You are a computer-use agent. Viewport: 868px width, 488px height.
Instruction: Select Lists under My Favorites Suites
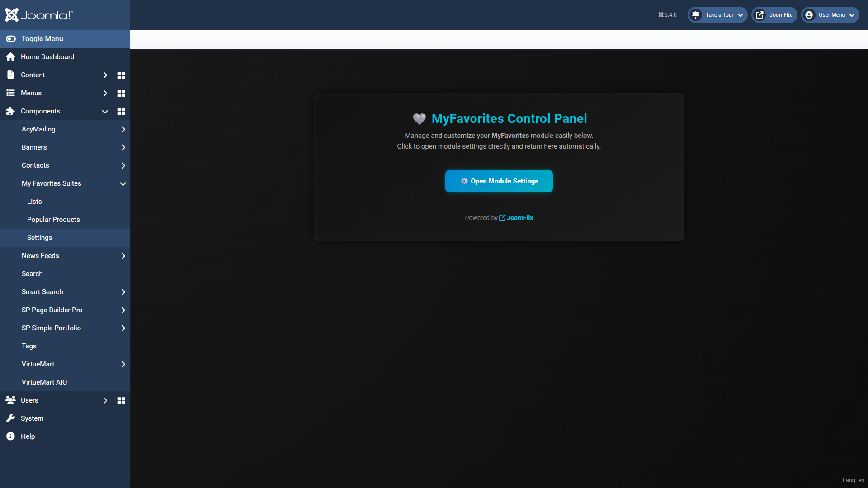(34, 202)
